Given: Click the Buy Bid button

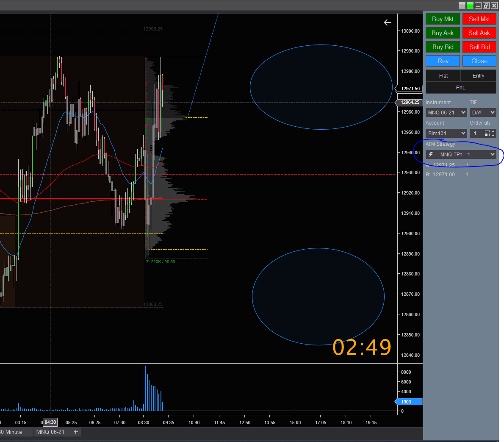Looking at the screenshot, I should click(443, 47).
